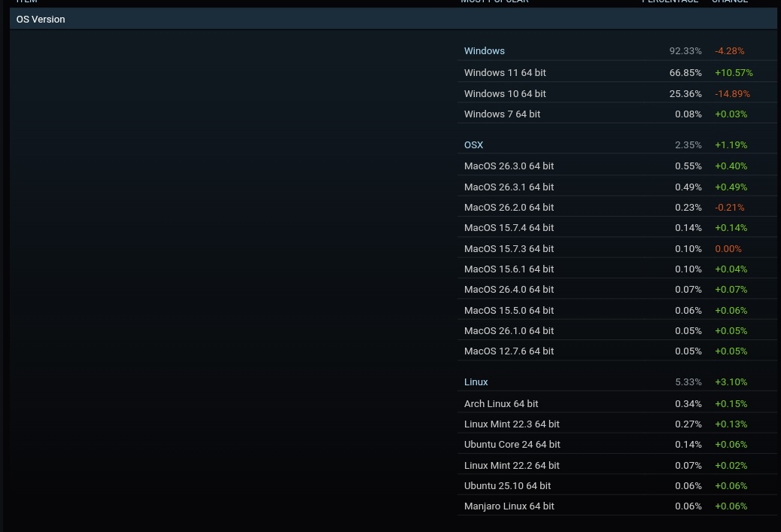This screenshot has height=532, width=781.
Task: Click the MacOS 15.6.1 64 bit entry
Action: (x=509, y=269)
